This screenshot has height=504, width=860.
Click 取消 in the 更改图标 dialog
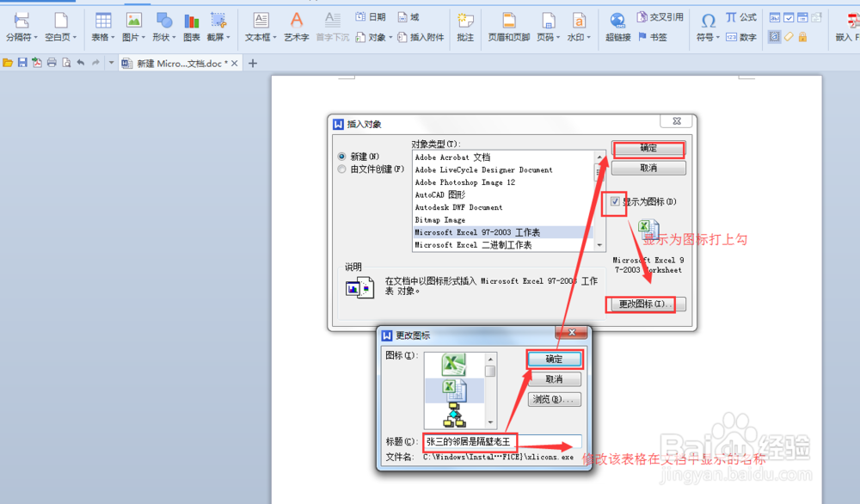(x=554, y=379)
